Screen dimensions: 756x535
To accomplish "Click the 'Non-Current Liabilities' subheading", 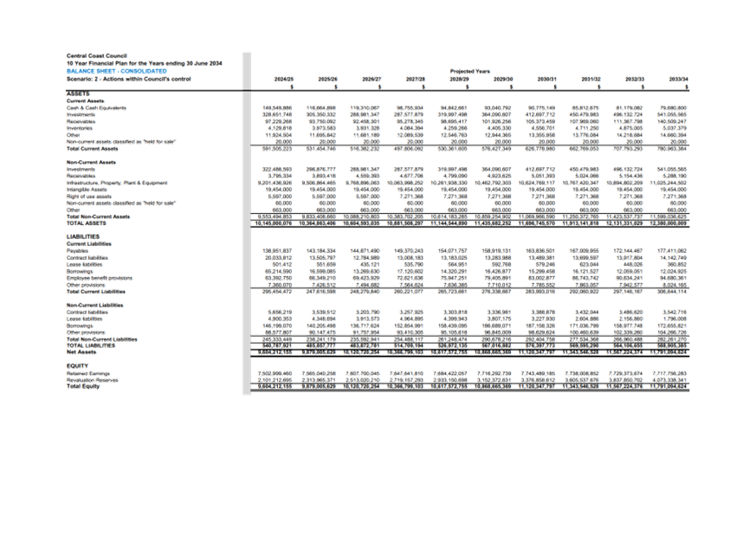I will tap(95, 305).
